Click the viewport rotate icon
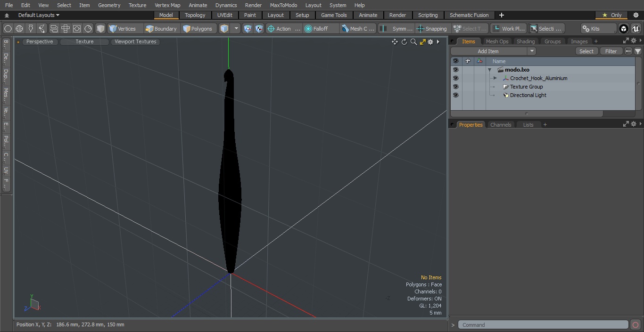 click(404, 42)
